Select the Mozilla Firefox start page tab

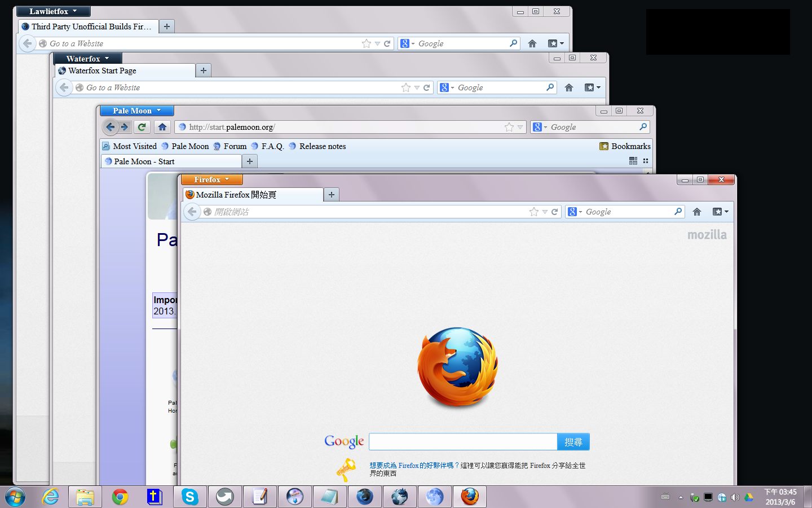pos(253,195)
